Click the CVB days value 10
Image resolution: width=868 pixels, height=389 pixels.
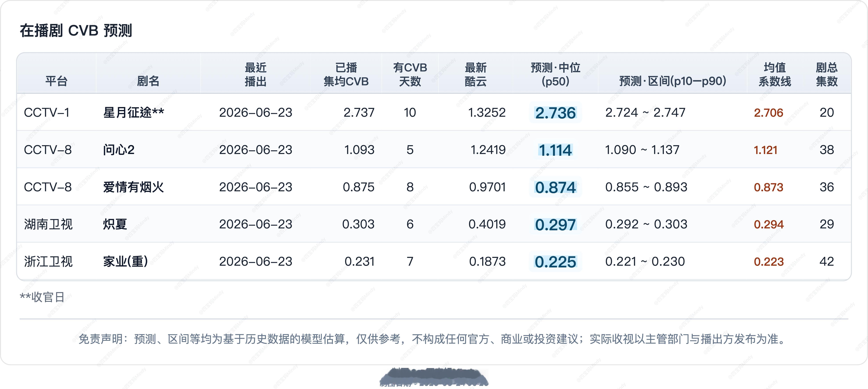click(410, 112)
